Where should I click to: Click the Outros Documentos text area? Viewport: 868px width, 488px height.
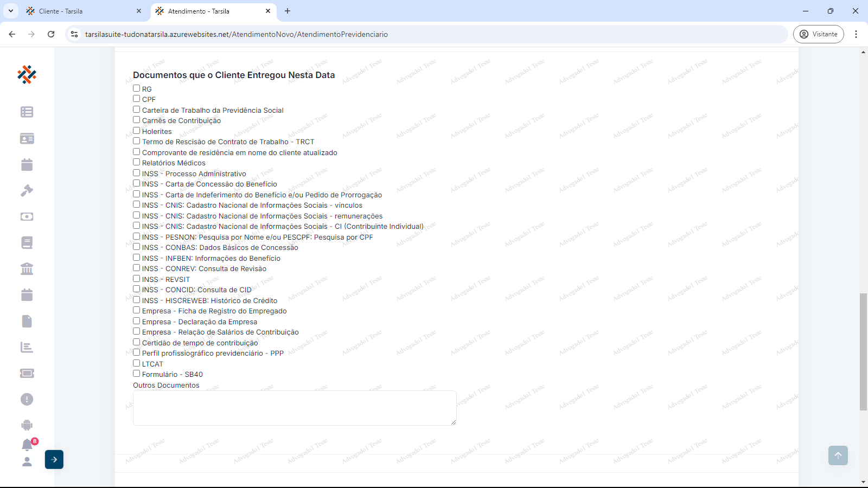[295, 408]
